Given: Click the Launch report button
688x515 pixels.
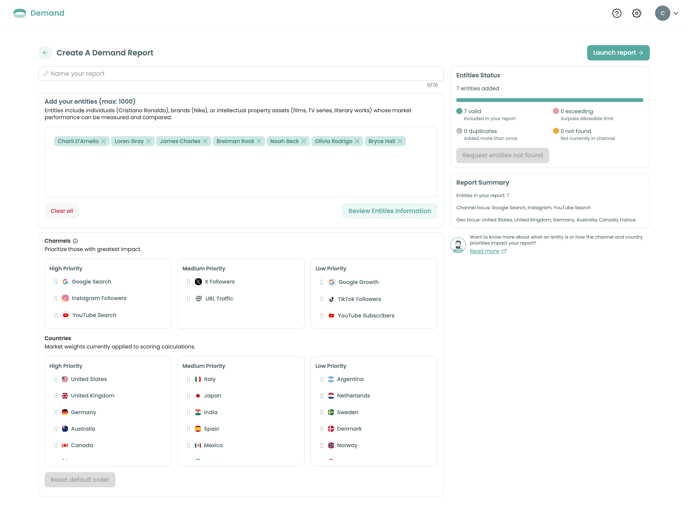Looking at the screenshot, I should pyautogui.click(x=618, y=53).
